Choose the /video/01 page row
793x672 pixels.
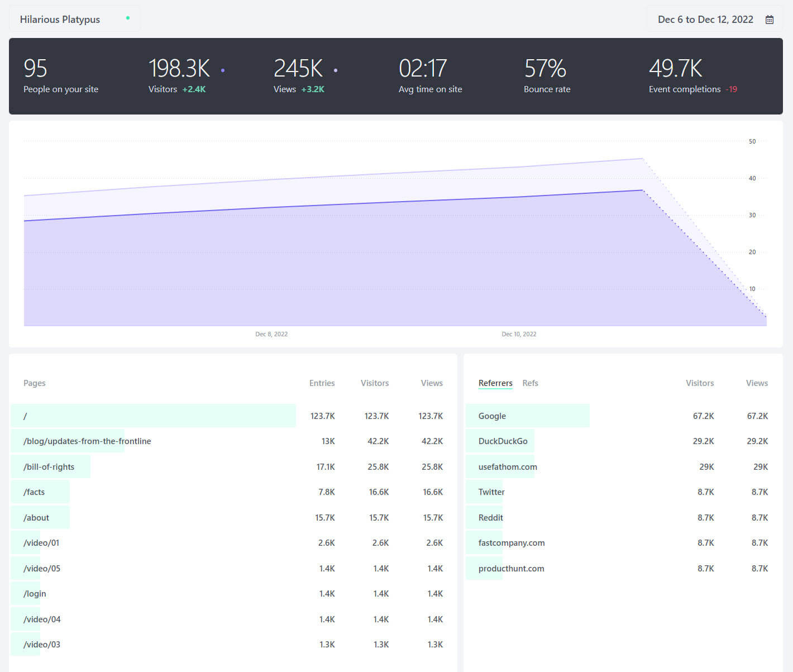pos(233,543)
